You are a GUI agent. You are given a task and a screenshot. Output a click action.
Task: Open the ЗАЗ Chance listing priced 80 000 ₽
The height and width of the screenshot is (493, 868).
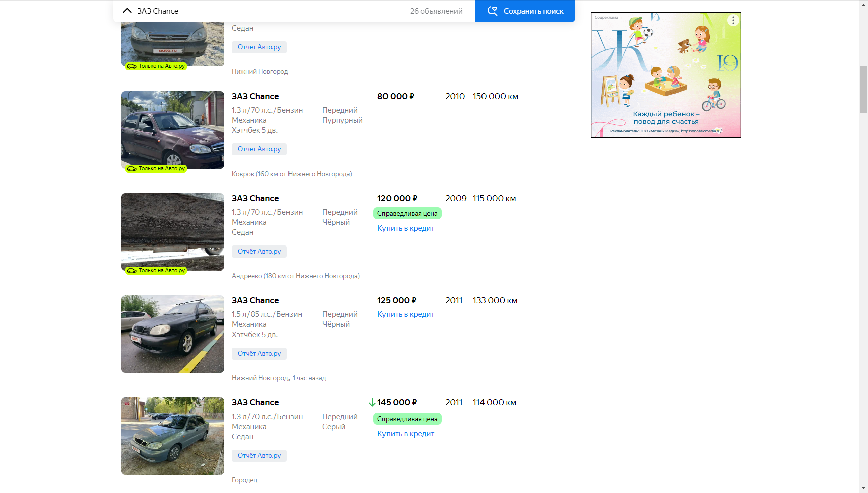pos(255,96)
